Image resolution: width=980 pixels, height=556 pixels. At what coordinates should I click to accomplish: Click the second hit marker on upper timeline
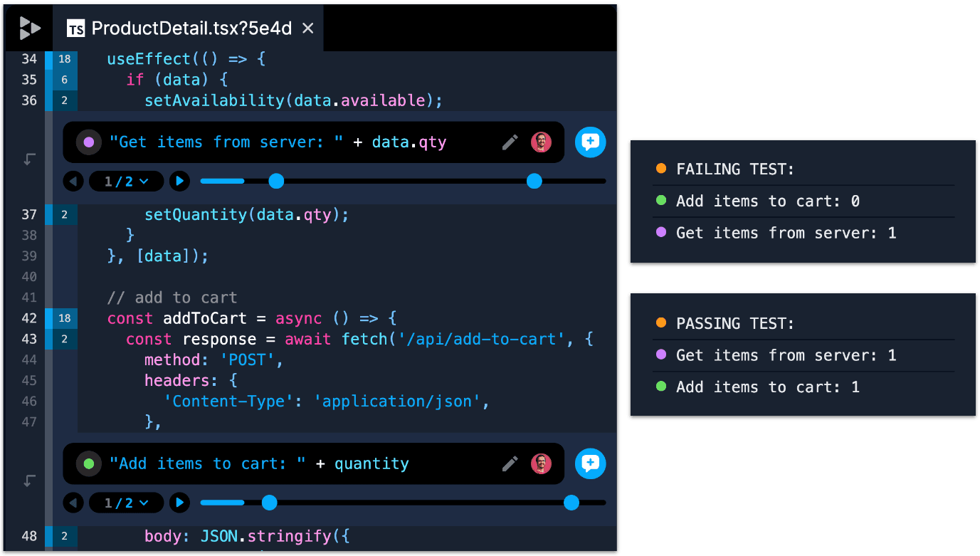point(534,182)
